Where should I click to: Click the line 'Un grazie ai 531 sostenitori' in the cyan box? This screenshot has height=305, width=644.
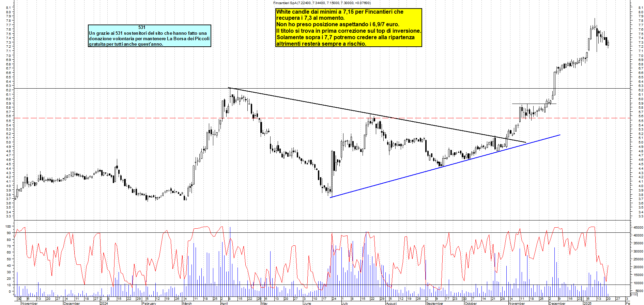pos(148,33)
